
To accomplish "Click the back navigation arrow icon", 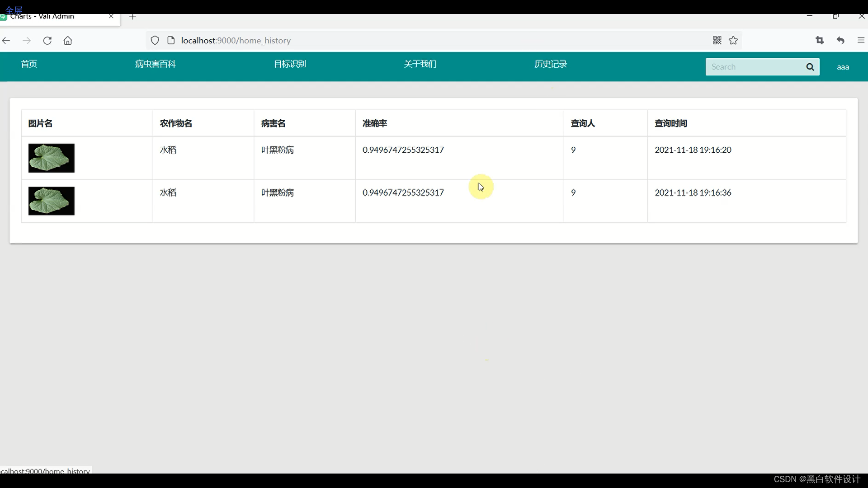I will (7, 40).
